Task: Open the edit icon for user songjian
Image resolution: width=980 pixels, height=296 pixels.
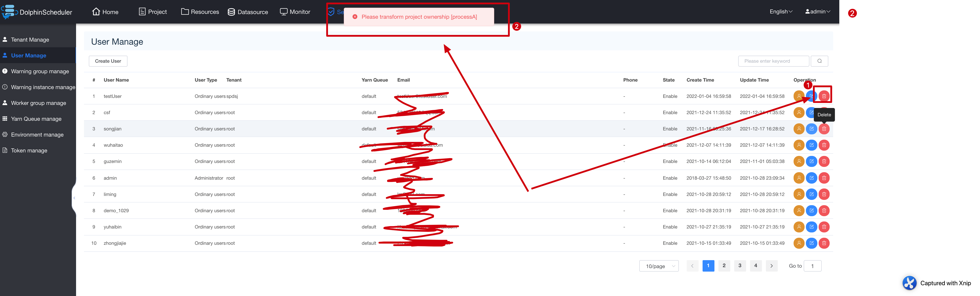Action: [x=812, y=129]
